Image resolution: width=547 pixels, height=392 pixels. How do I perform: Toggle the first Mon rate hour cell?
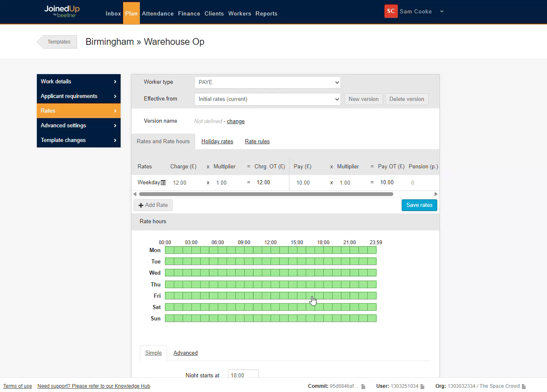tap(169, 250)
